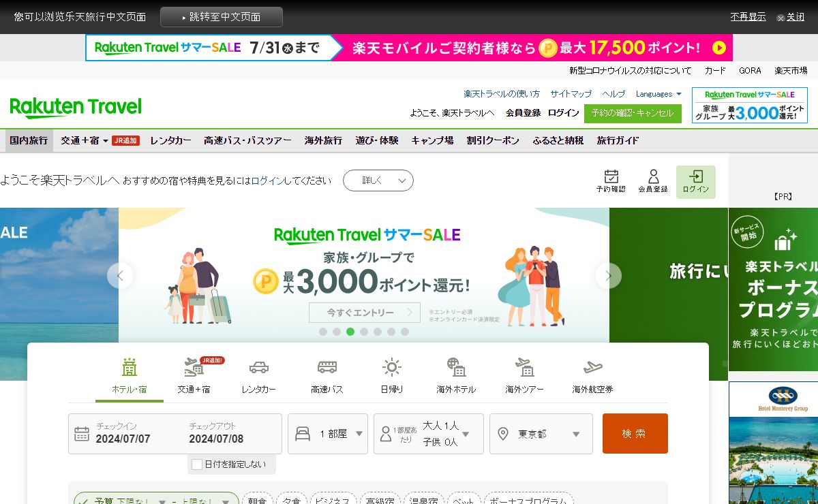Advance carousel with right arrow
The image size is (818, 504).
608,276
